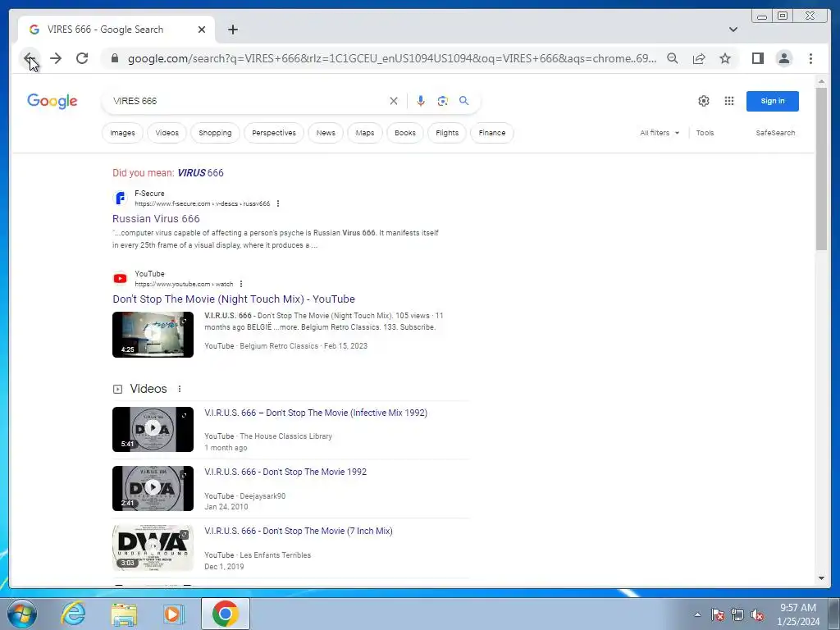Select the Flights filter
This screenshot has width=840, height=630.
click(447, 133)
